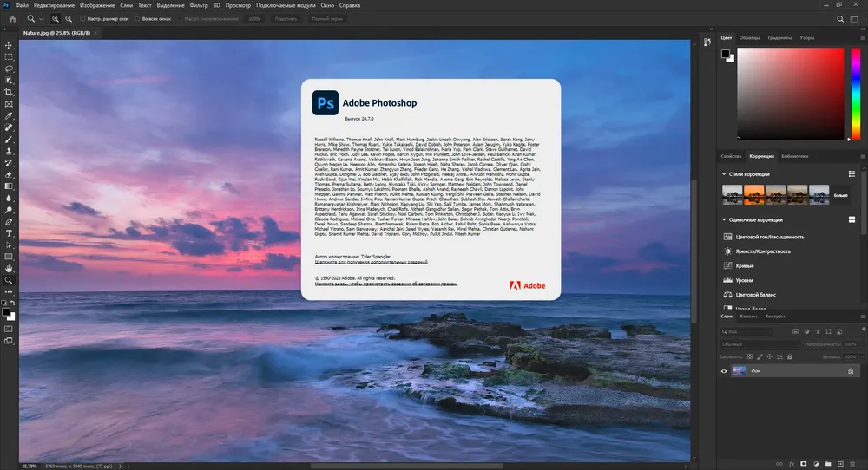Switch to the Каналы tab
Image resolution: width=868 pixels, height=470 pixels.
pos(748,317)
